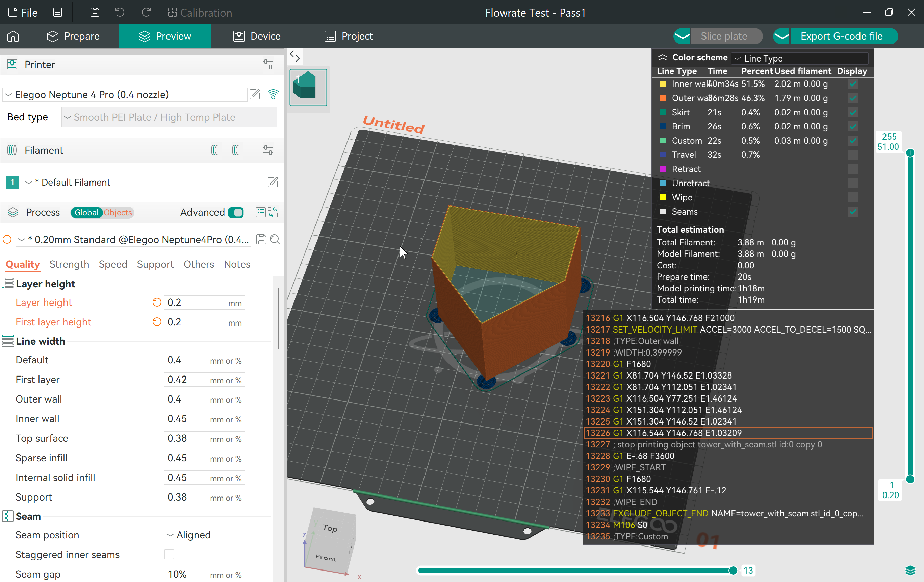
Task: Reset the Layer height value
Action: coord(157,302)
